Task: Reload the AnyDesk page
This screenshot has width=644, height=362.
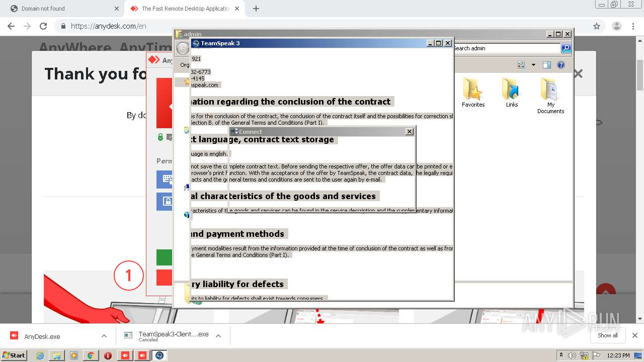Action: (43, 26)
